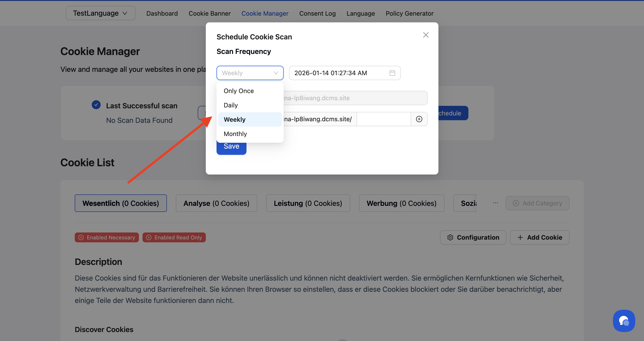Close the Schedule Cookie Scan dialog

[425, 35]
